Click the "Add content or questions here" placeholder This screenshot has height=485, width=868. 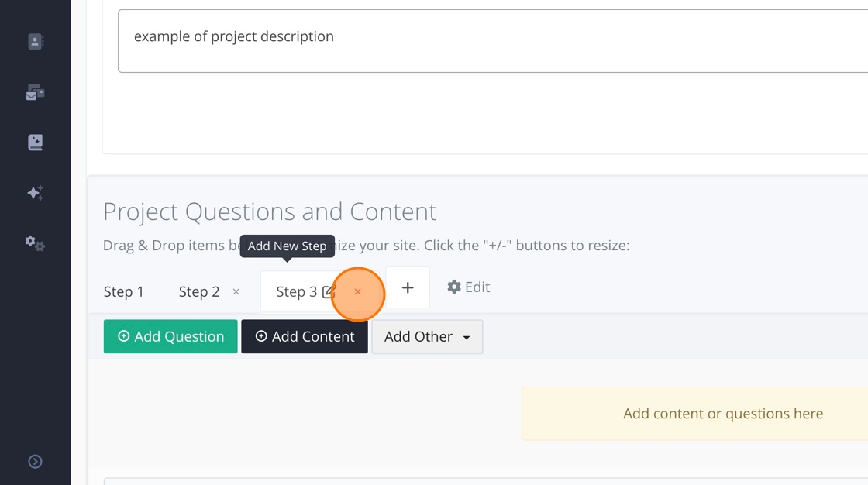point(722,414)
